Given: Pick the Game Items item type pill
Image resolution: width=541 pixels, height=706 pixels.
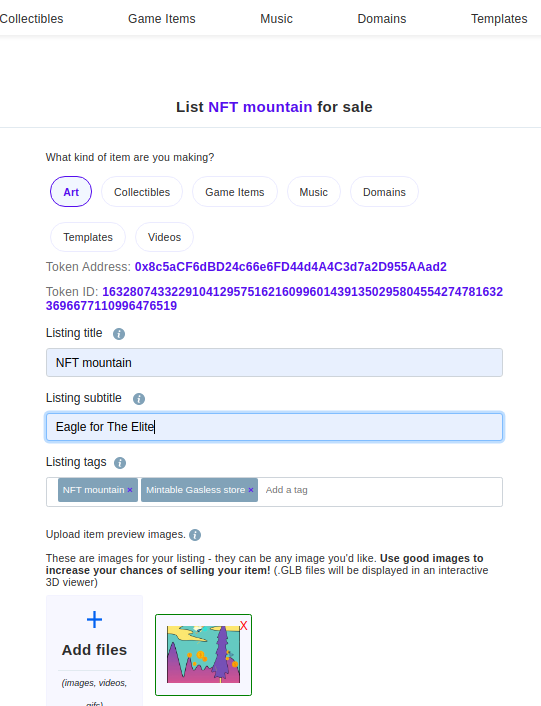Looking at the screenshot, I should (234, 192).
